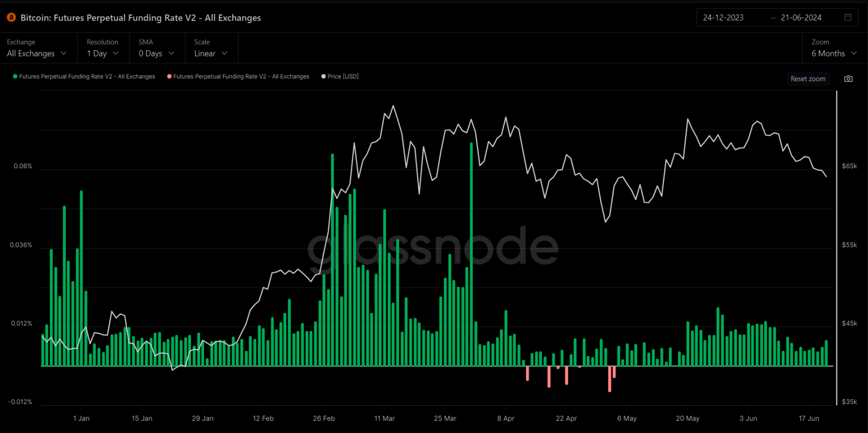Screen dimensions: 868x433
Task: Click the 22 Apr date axis label
Action: (x=566, y=418)
